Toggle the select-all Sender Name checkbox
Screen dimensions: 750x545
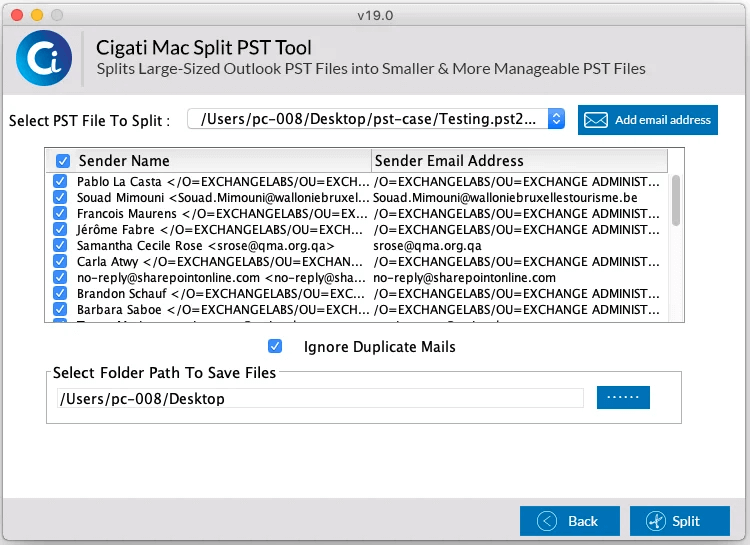click(x=63, y=161)
